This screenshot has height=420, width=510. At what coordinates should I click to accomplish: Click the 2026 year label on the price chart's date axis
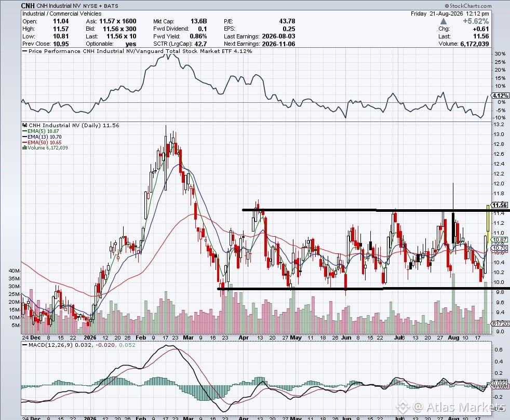pos(90,338)
